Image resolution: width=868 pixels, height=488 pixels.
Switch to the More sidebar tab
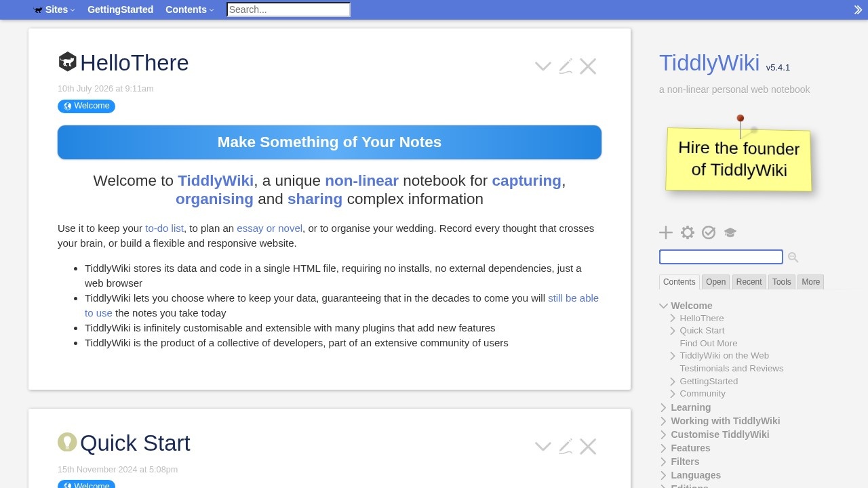point(810,282)
